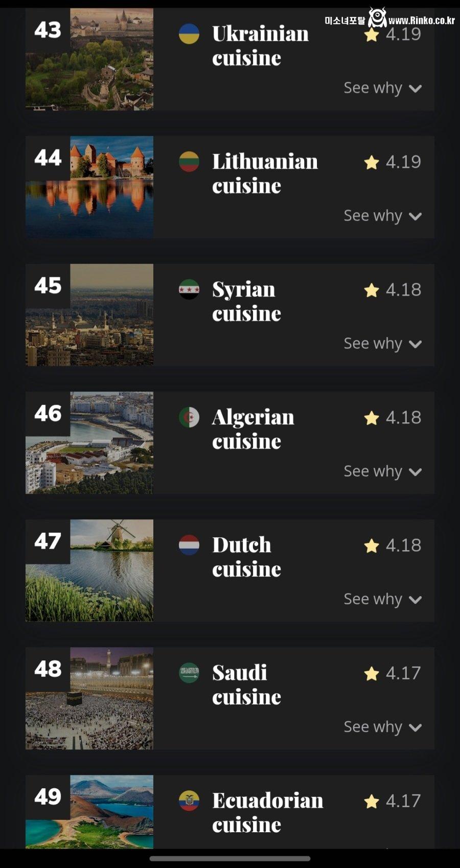This screenshot has height=868, width=460.
Task: Click the Algerian flag icon
Action: [x=189, y=417]
